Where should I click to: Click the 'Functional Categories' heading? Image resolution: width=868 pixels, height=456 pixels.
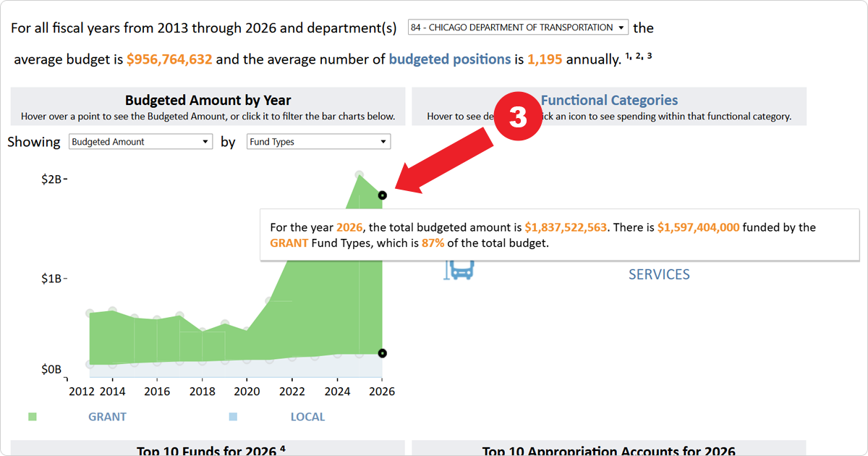[x=611, y=100]
